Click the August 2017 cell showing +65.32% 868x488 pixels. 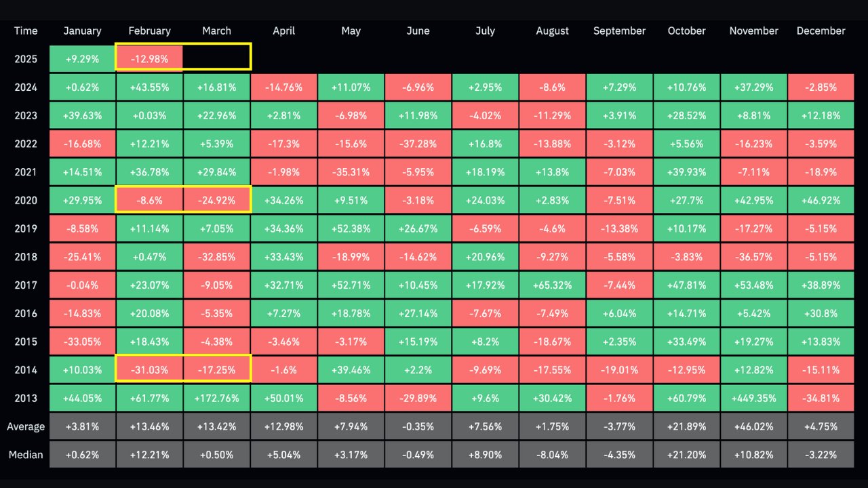click(x=552, y=285)
